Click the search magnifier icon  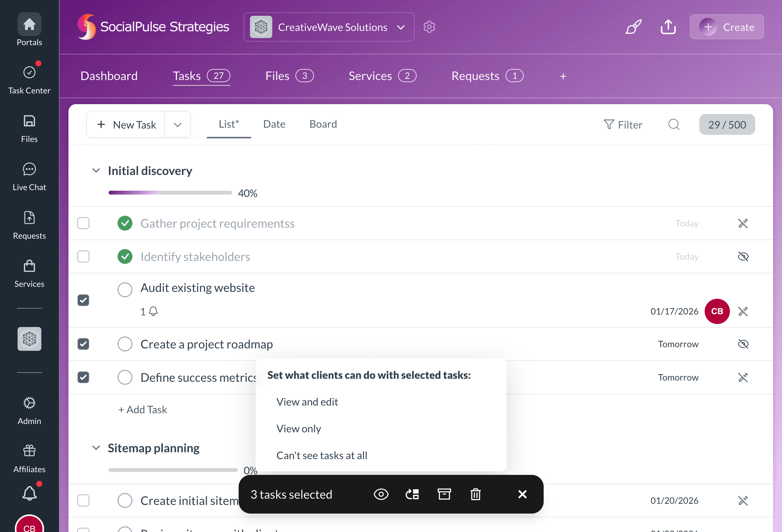674,124
